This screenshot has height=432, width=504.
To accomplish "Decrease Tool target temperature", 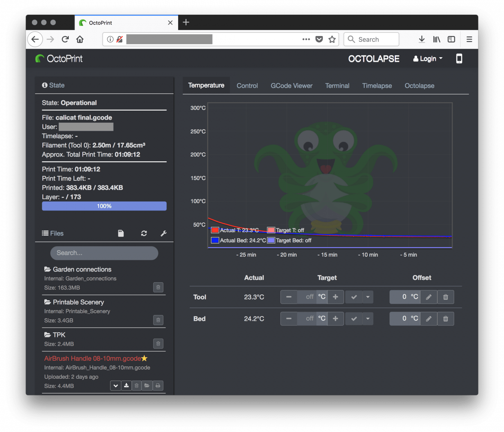I will click(289, 297).
